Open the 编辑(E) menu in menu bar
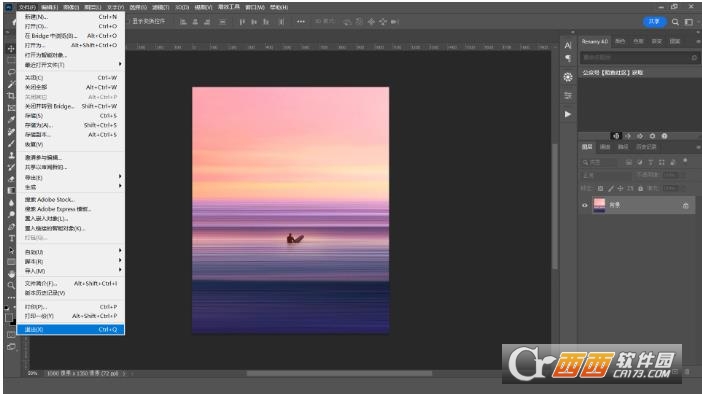 click(49, 7)
